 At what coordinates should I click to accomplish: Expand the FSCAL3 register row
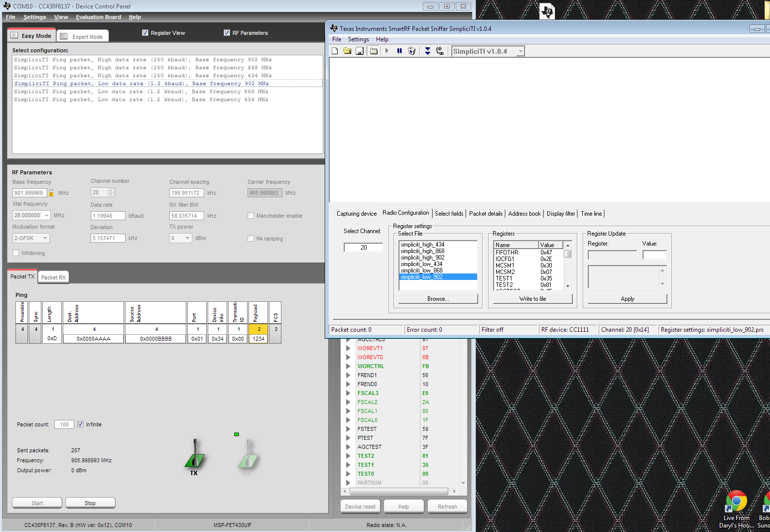[348, 393]
